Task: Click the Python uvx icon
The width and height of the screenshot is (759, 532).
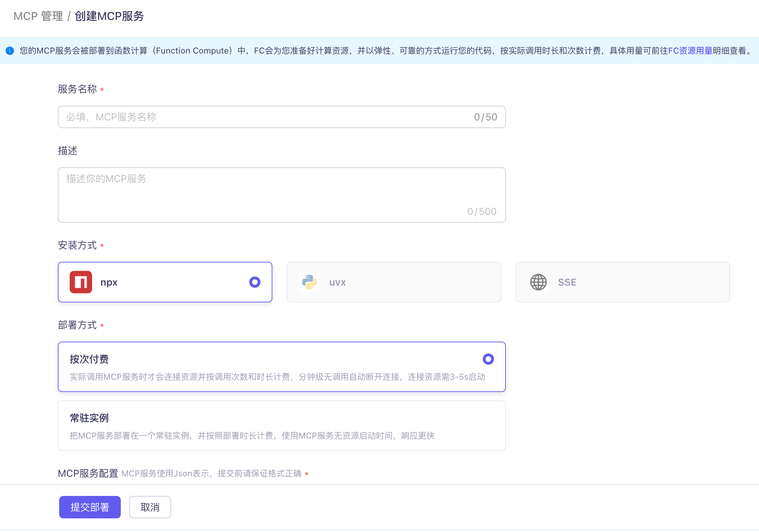Action: pos(309,282)
